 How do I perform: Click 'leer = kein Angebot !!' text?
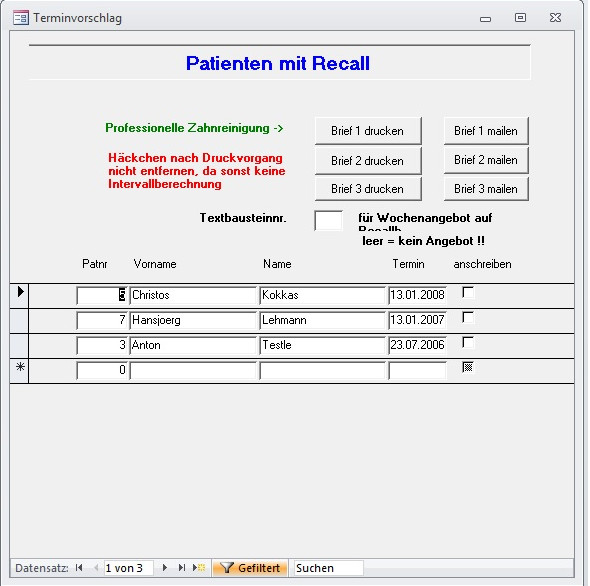(423, 241)
